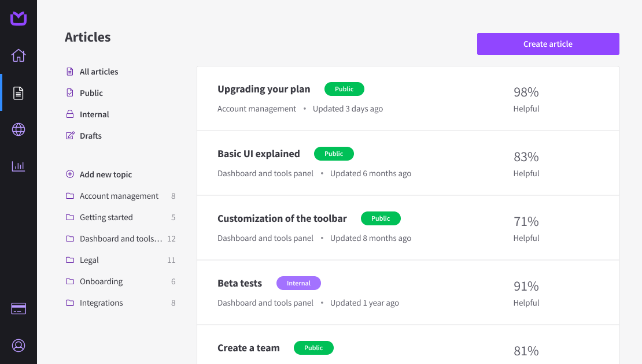Click the app logo at the top left
Screen dimensions: 642x364
point(18,18)
